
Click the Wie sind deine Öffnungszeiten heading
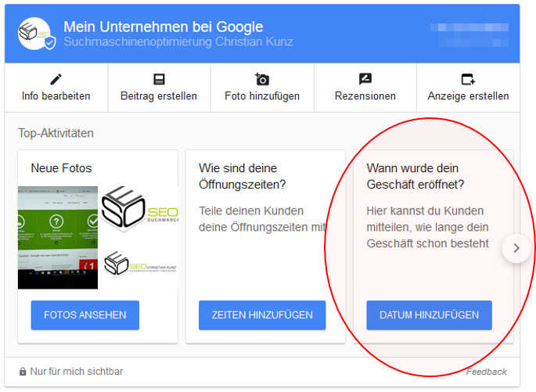coord(243,176)
